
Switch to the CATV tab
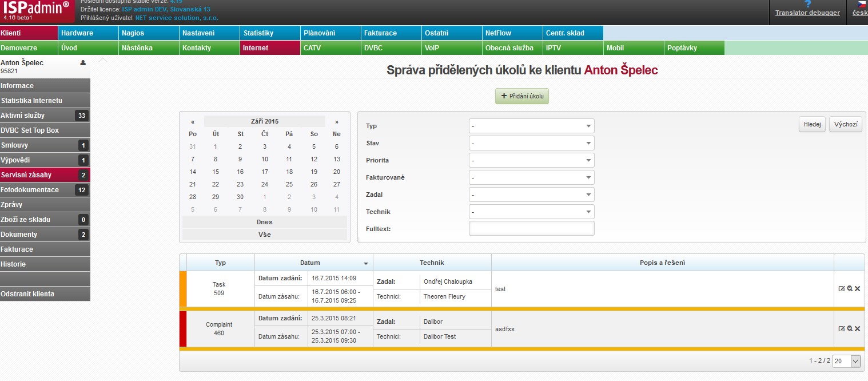tap(331, 48)
